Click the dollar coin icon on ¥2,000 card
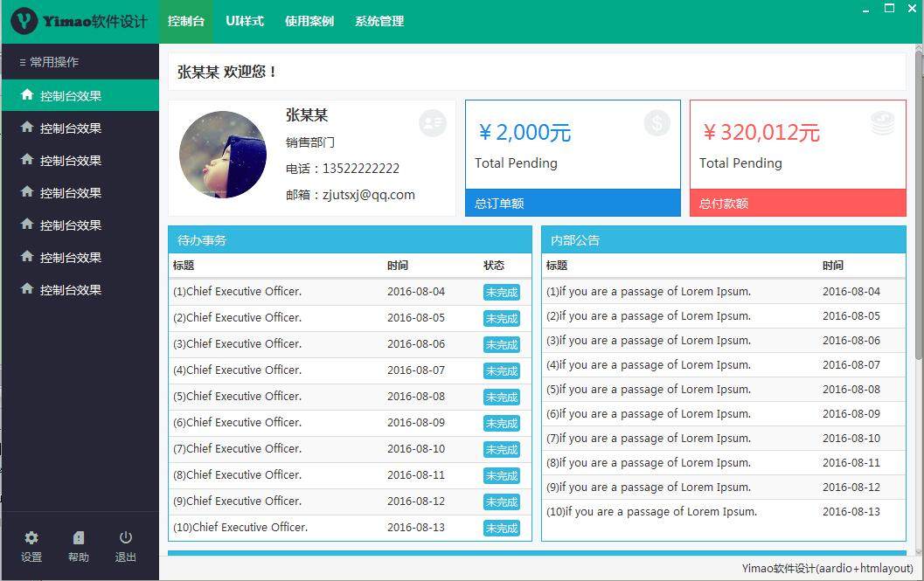Image resolution: width=924 pixels, height=581 pixels. coord(657,123)
